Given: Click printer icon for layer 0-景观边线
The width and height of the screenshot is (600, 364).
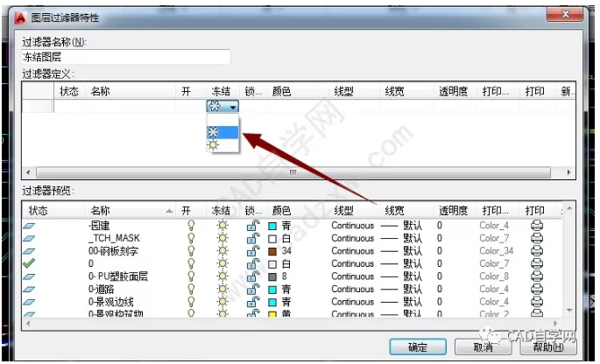Looking at the screenshot, I should [x=536, y=301].
